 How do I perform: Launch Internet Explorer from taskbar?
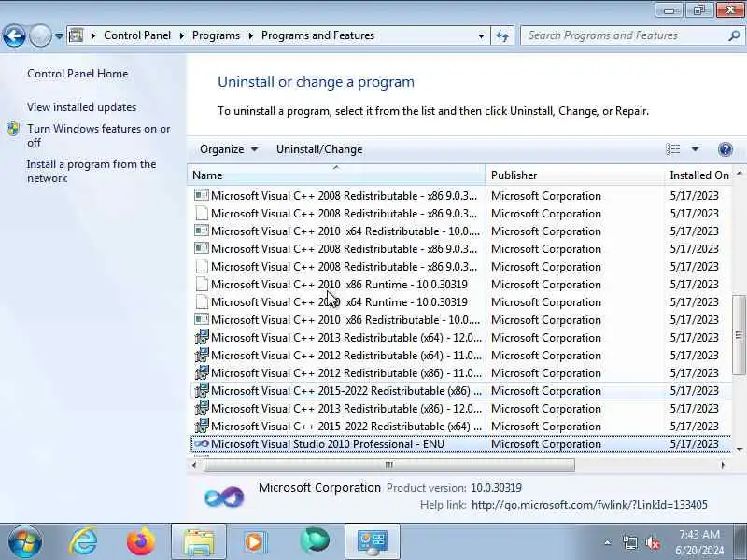83,541
